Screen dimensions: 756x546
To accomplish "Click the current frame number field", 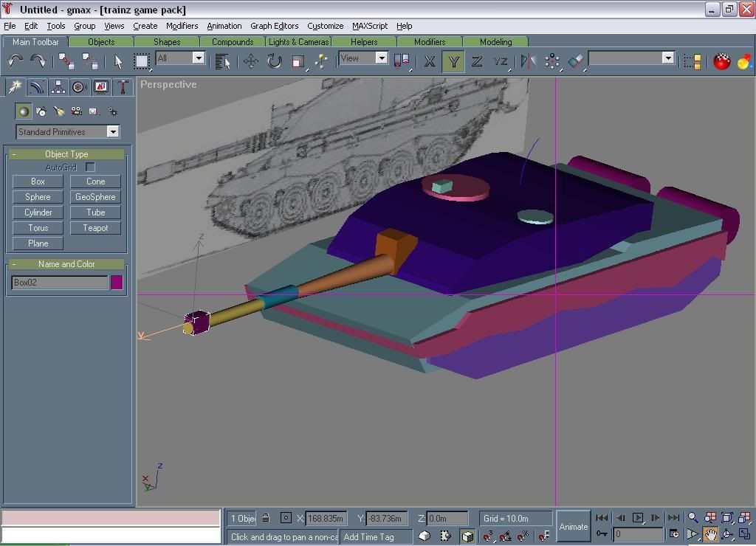I will 637,534.
